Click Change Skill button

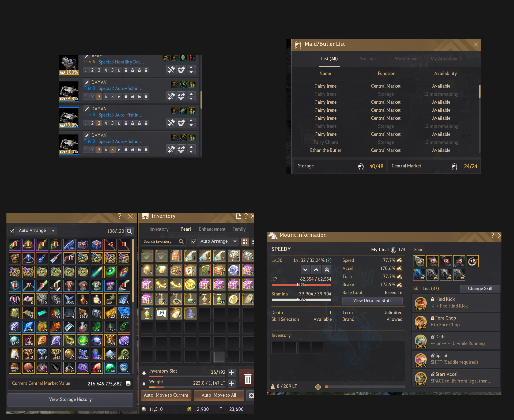click(x=480, y=289)
